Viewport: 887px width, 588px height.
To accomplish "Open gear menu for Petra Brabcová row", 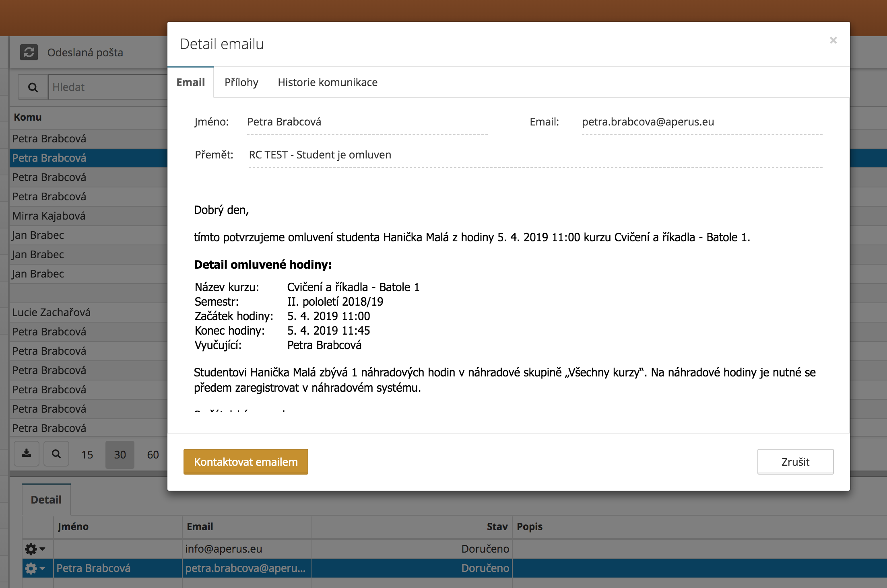I will point(35,568).
